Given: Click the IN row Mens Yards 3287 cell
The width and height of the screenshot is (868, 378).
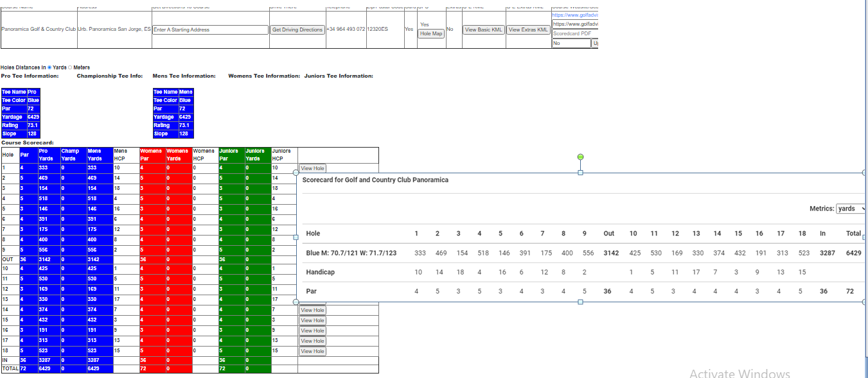Looking at the screenshot, I should click(x=100, y=361).
